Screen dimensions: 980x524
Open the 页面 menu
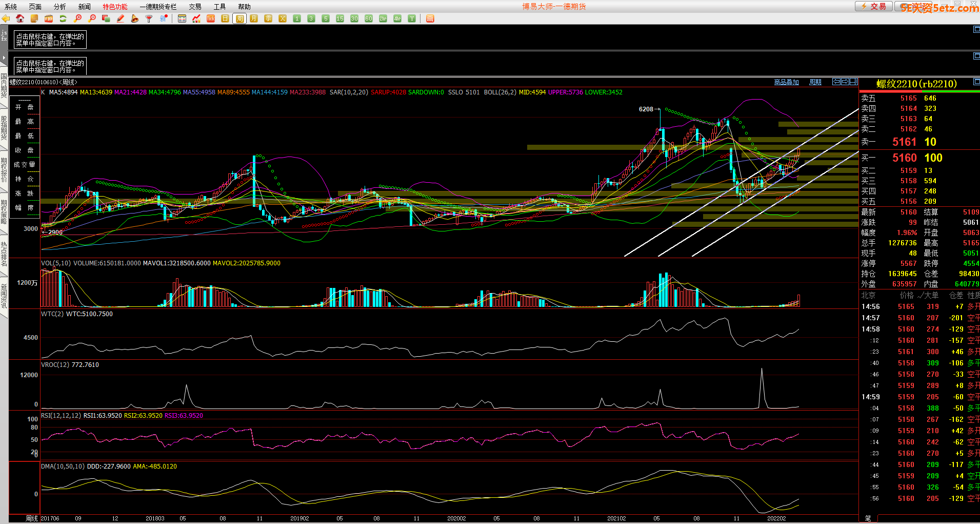pyautogui.click(x=35, y=7)
